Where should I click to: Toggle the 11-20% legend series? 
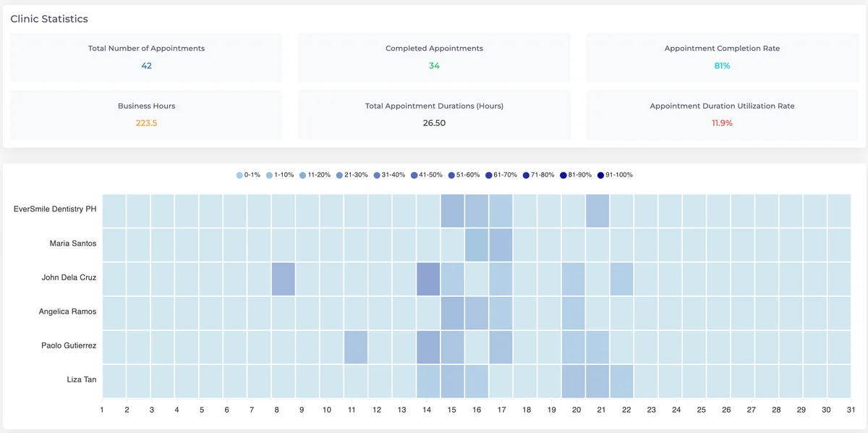(315, 175)
